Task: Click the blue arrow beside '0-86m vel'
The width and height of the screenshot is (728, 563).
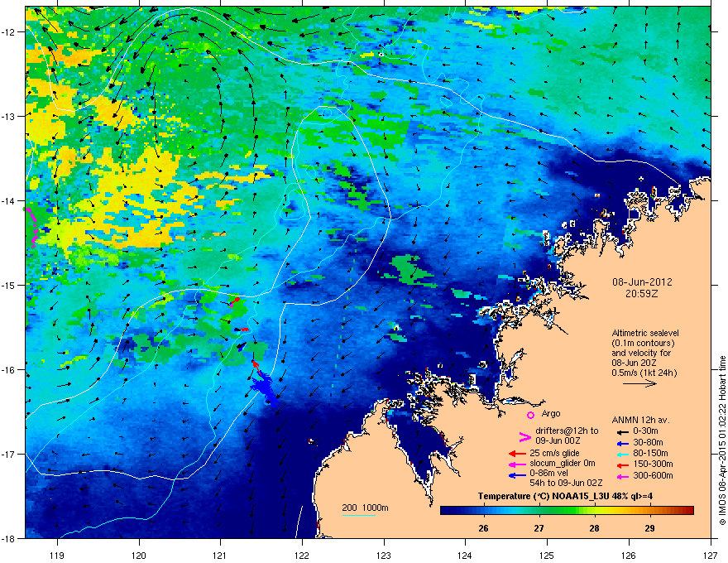Action: (x=517, y=474)
